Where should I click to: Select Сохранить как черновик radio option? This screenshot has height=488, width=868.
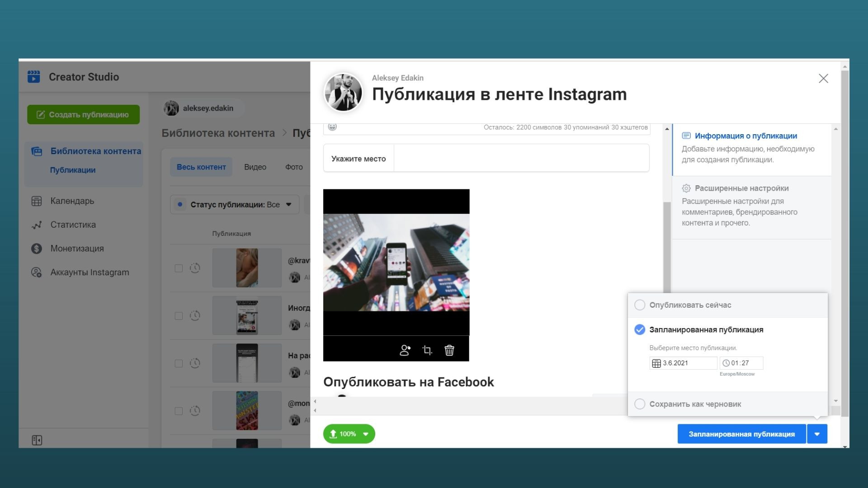coord(640,404)
